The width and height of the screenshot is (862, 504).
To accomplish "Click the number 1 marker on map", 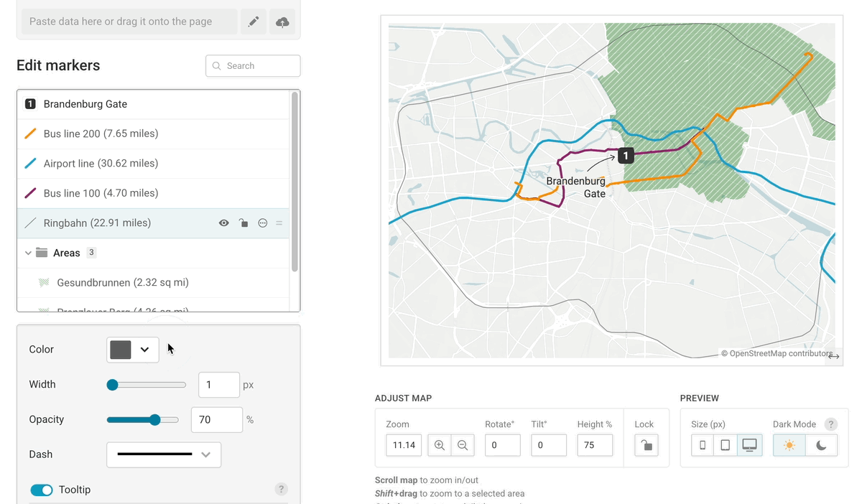I will (626, 155).
